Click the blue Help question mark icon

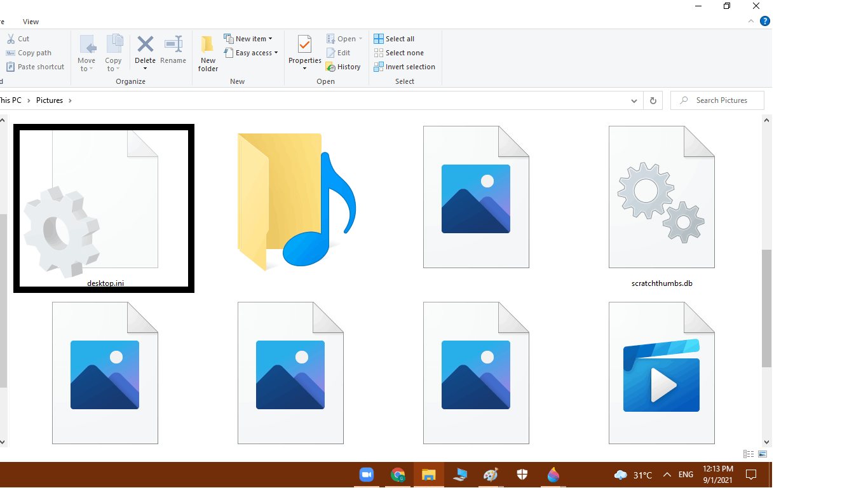765,21
